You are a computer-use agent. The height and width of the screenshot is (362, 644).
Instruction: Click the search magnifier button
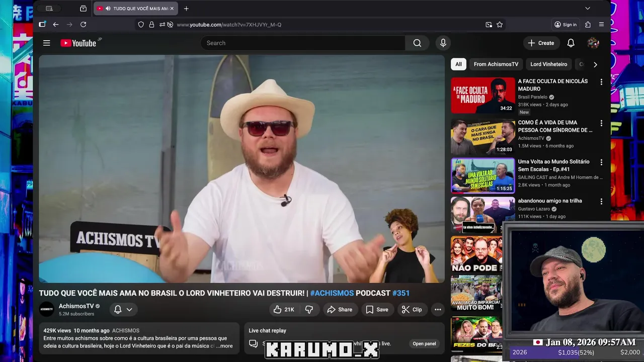[417, 43]
